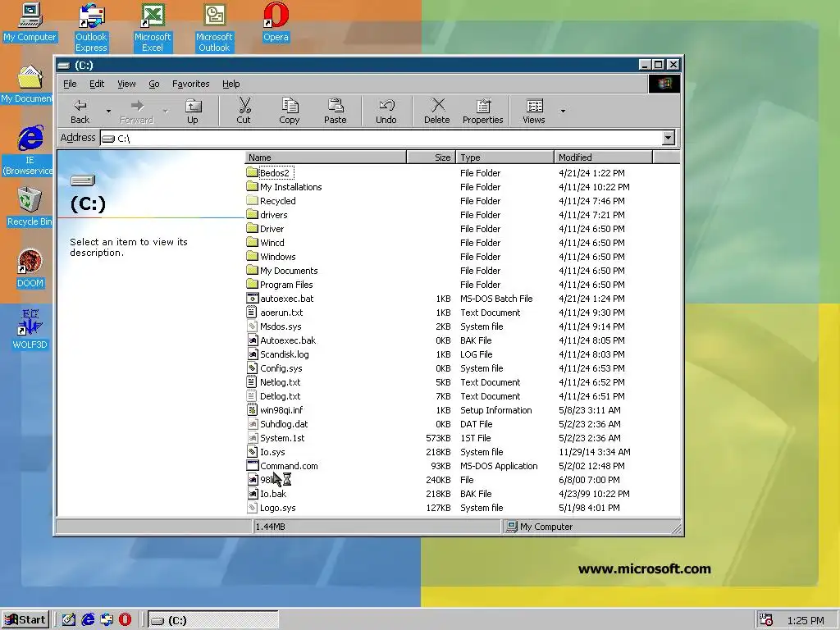This screenshot has height=630, width=840.
Task: Open Properties from the toolbar
Action: pyautogui.click(x=482, y=112)
